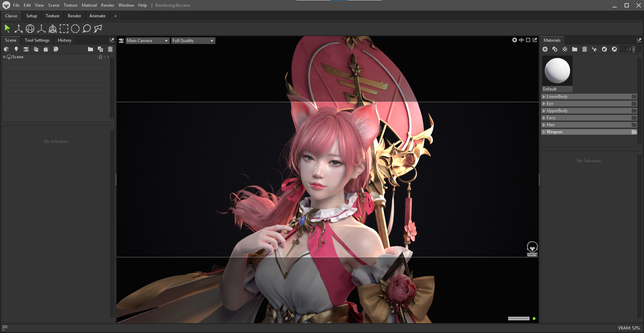644x333 pixels.
Task: Open the Help menu
Action: [x=142, y=5]
